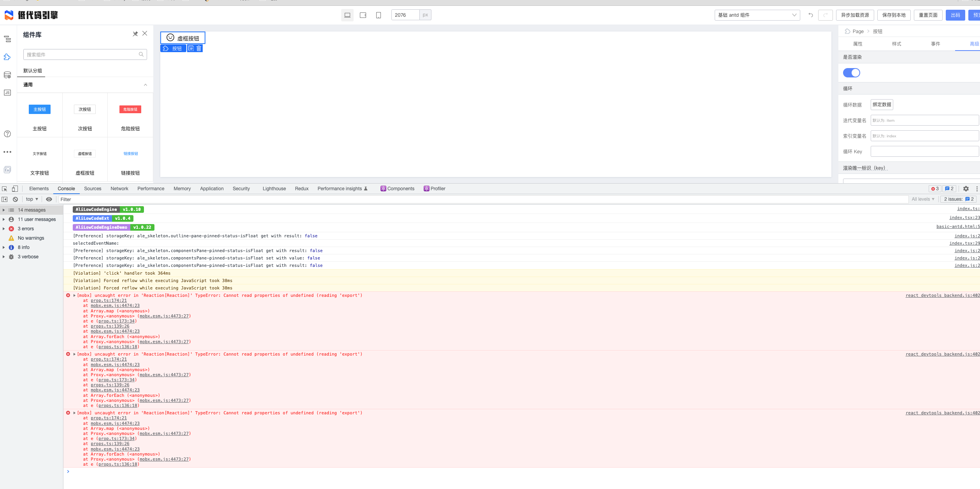This screenshot has width=980, height=489.
Task: Click the viewport width input showing 2076
Action: [x=405, y=15]
